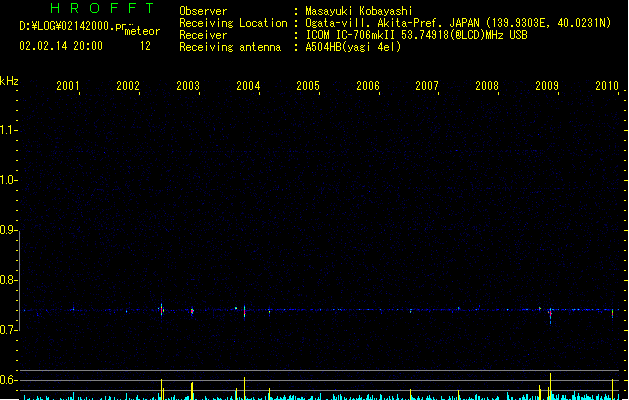Click the meteor echo at 2010
Viewport: 629px width, 400px height.
[x=613, y=314]
